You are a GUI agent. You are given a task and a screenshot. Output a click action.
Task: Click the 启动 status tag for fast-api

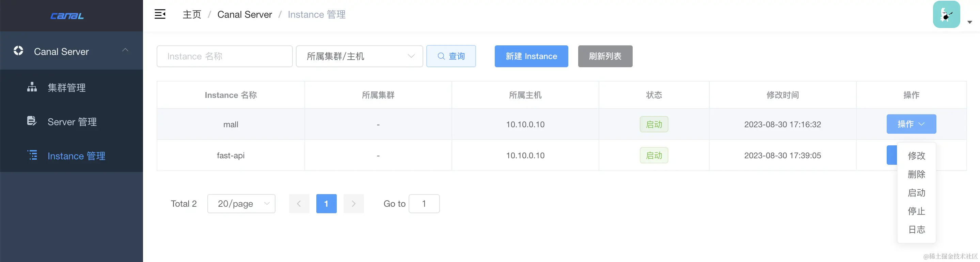654,155
